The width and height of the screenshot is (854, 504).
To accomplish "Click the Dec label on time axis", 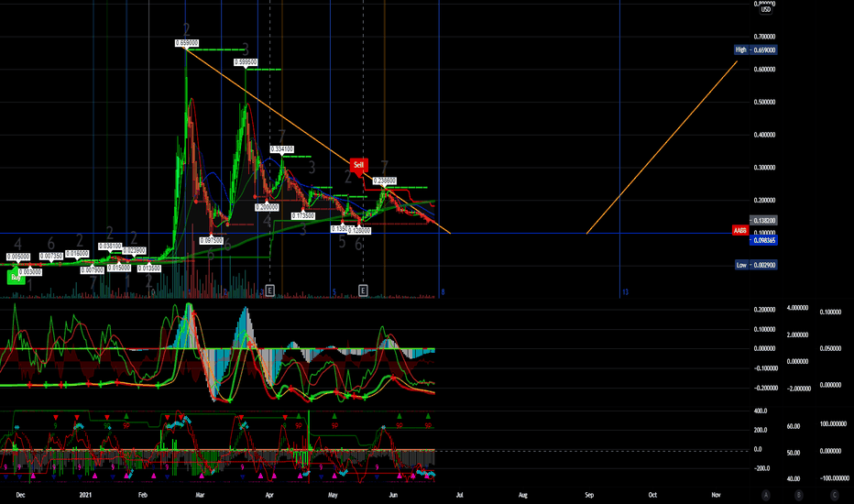I will (x=20, y=495).
